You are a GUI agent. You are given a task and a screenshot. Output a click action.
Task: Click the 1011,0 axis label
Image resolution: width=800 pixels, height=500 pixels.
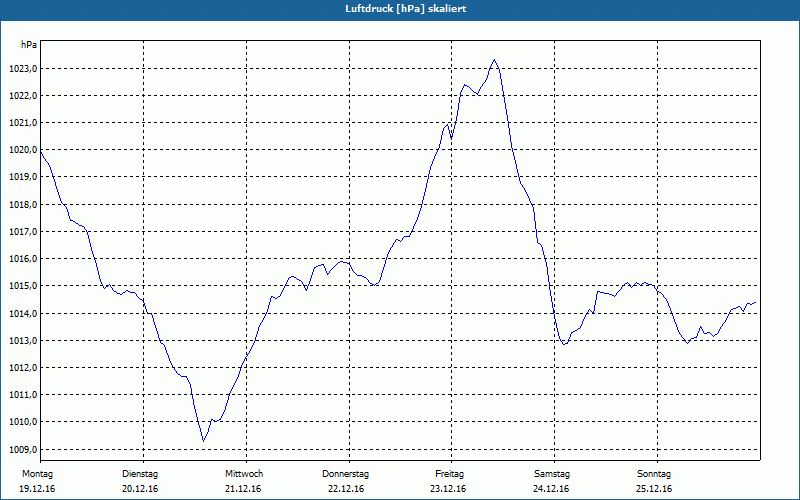(22, 394)
